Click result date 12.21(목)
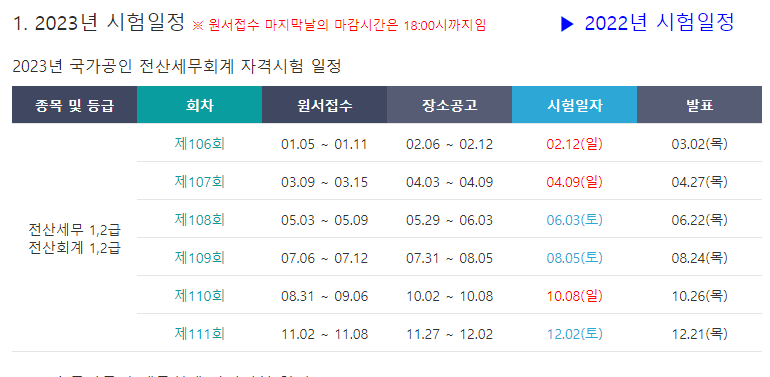Image resolution: width=770 pixels, height=377 pixels. click(x=699, y=335)
